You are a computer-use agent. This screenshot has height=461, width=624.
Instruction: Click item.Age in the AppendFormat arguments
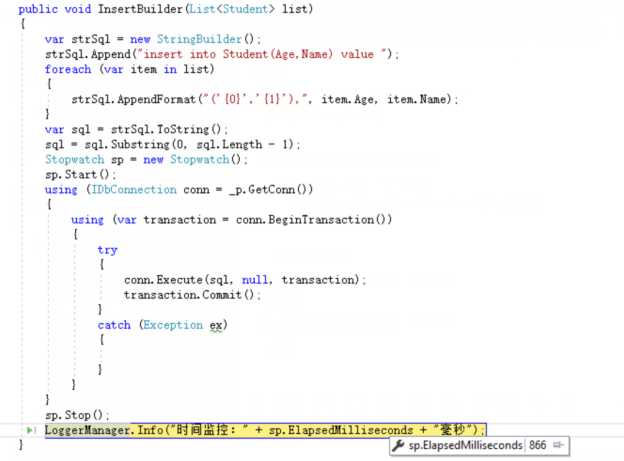point(347,99)
